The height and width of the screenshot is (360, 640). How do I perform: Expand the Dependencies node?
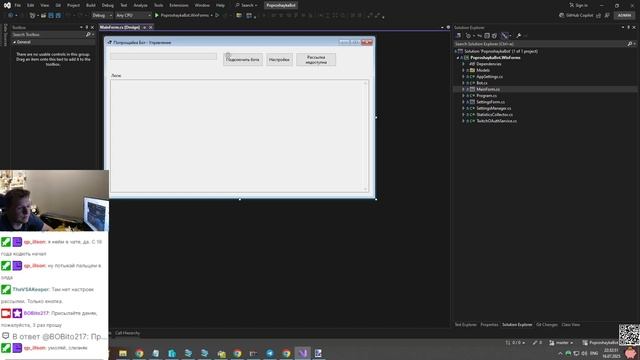(x=463, y=64)
